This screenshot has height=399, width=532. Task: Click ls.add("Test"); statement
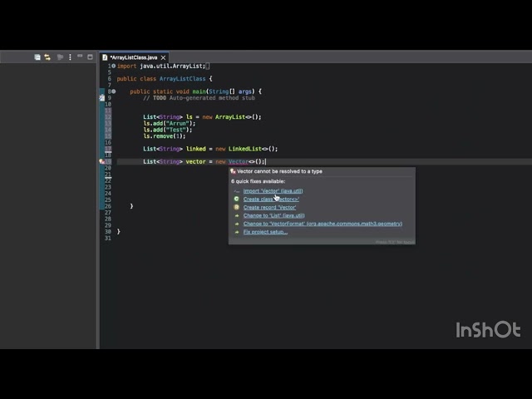click(168, 130)
